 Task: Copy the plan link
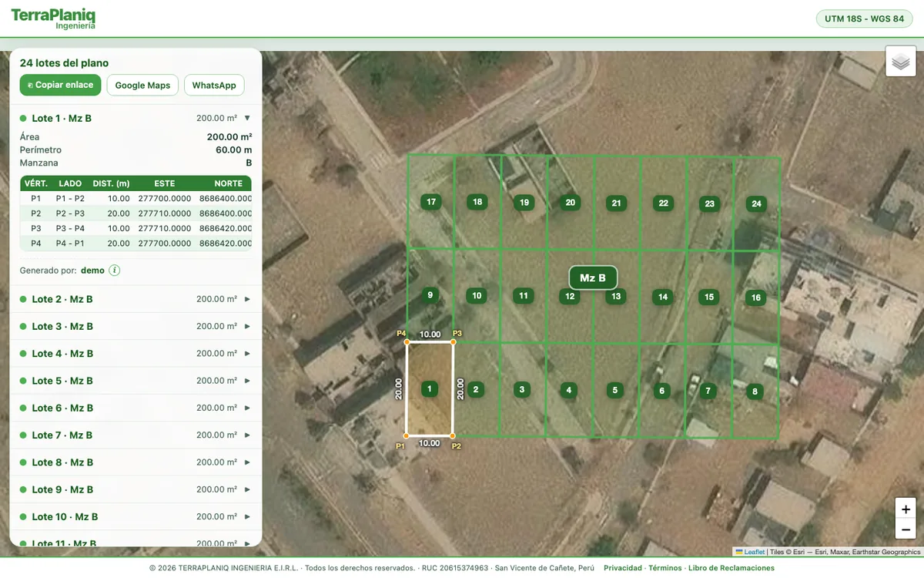coord(60,85)
